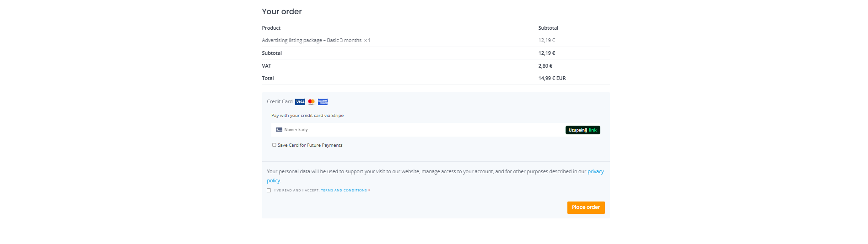Click the total amount 14,99 € EUR

(x=552, y=78)
